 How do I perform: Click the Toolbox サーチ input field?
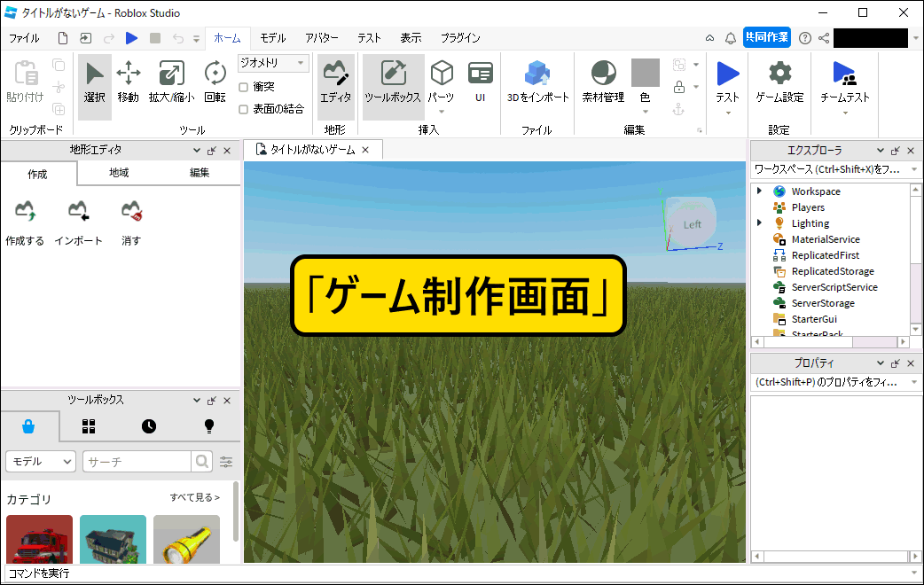pos(137,461)
